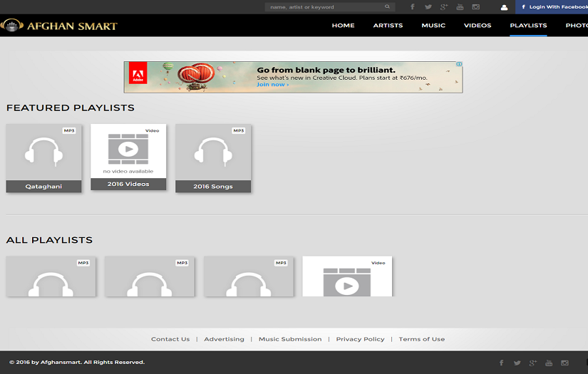Click headphones icon on 2016 Songs
Screen dimensions: 588x374
(x=213, y=152)
